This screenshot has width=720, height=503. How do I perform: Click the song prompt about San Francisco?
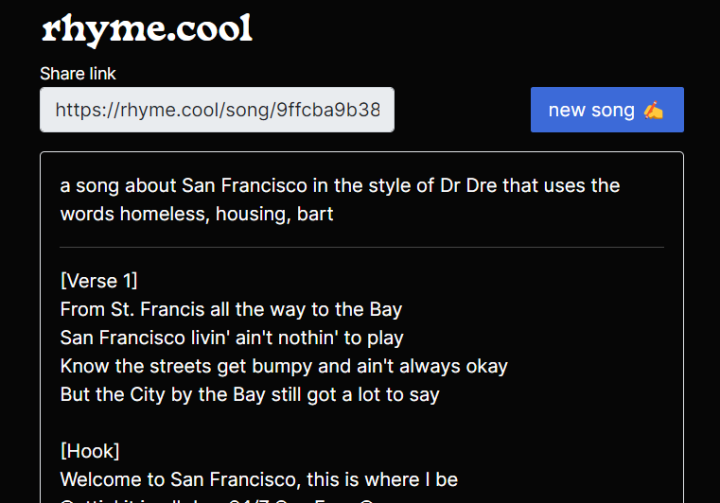pyautogui.click(x=340, y=186)
